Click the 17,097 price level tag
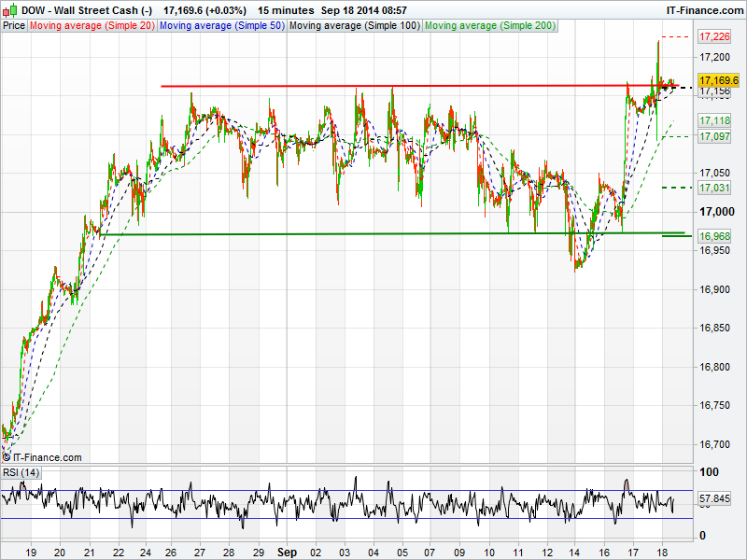 pos(714,136)
